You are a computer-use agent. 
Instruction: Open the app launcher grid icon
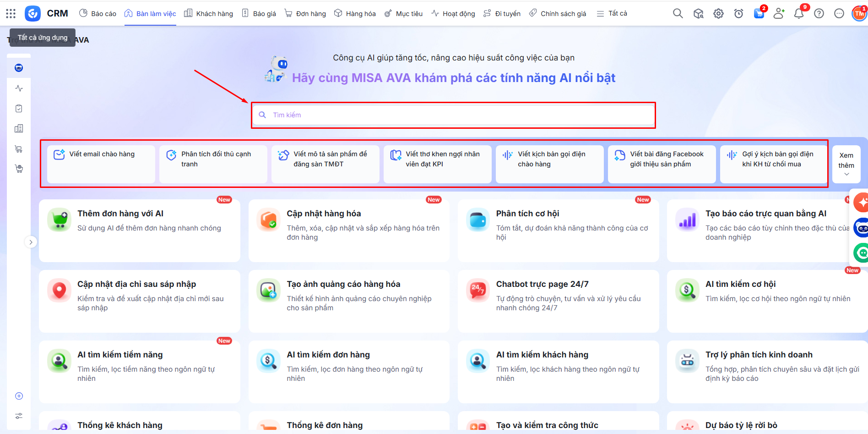(11, 14)
